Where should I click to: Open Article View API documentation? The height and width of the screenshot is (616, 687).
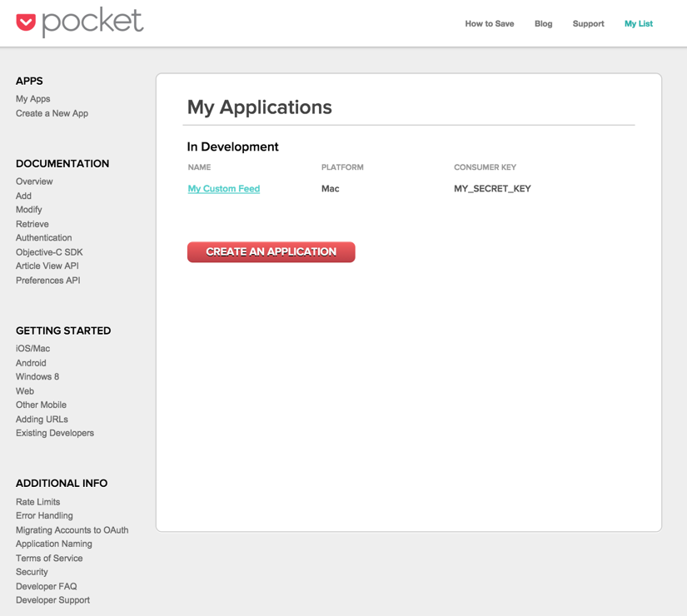47,266
